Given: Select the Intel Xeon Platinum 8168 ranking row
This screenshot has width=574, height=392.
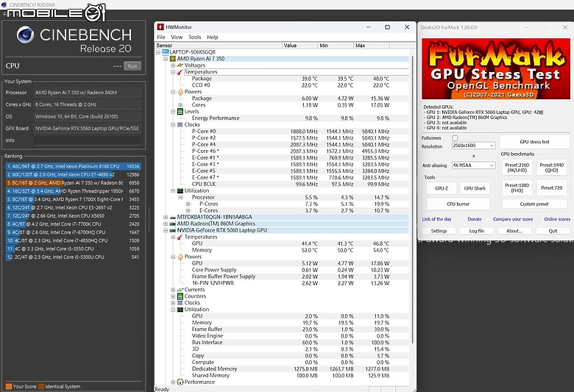Looking at the screenshot, I should point(73,166).
